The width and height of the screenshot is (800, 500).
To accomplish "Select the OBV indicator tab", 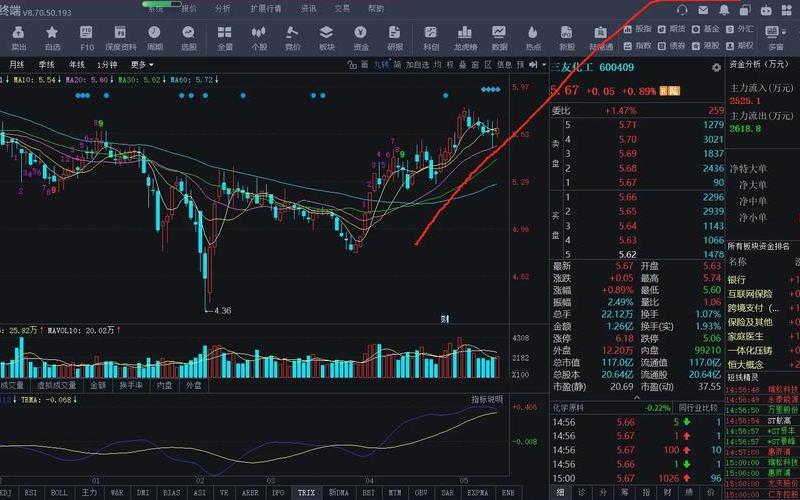I will tap(421, 492).
